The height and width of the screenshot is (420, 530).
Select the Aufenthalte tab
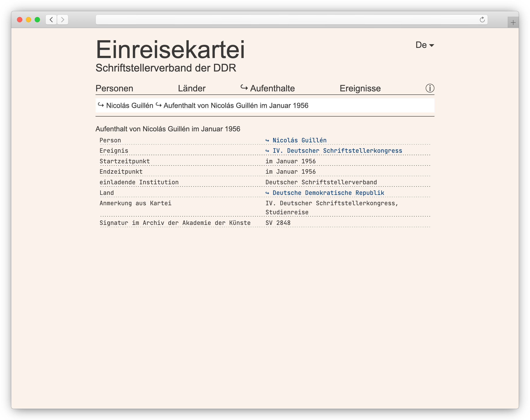coord(272,88)
